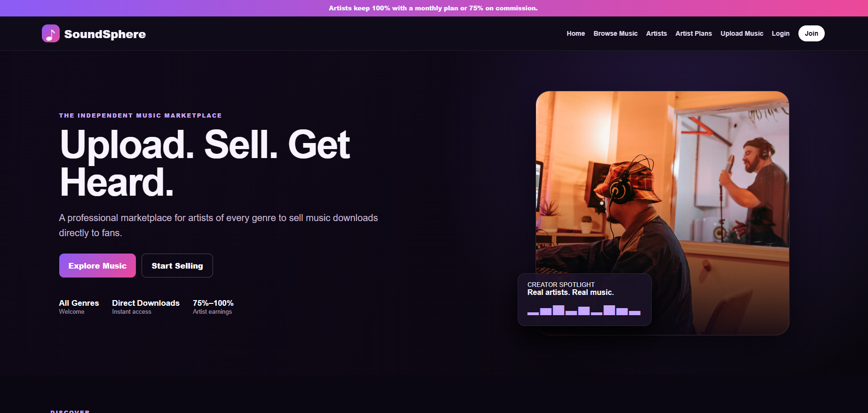Click the '75%–100%' artist earnings stat
Image resolution: width=868 pixels, height=413 pixels.
(213, 303)
